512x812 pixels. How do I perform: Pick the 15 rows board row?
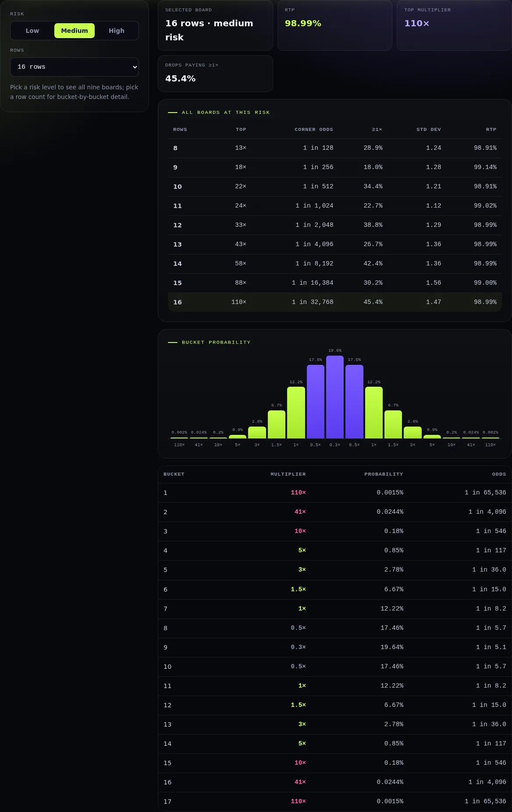click(335, 283)
